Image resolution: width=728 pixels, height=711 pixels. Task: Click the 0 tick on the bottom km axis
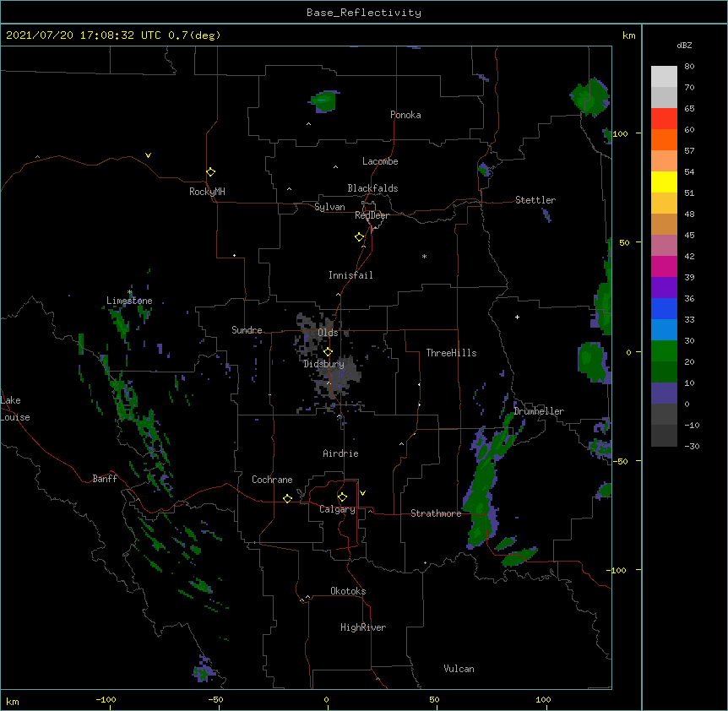[326, 700]
